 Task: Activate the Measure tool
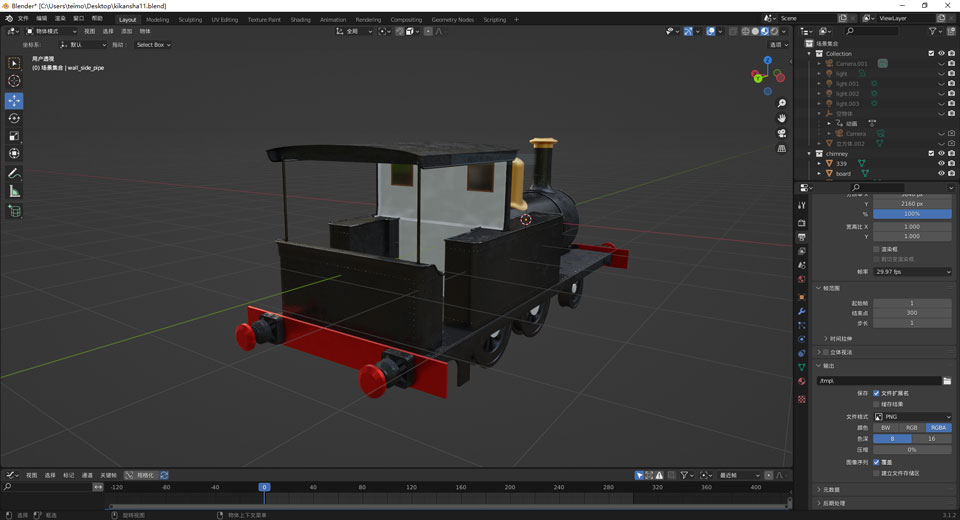click(x=14, y=191)
